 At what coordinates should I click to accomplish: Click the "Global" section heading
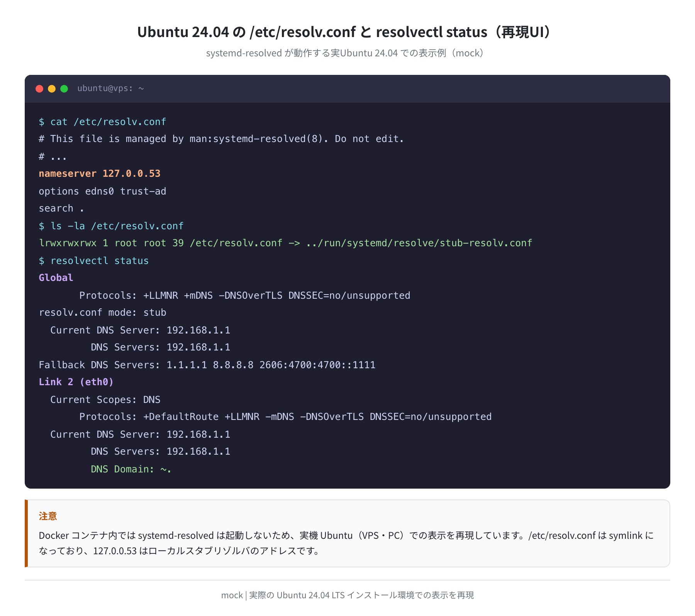pos(56,278)
